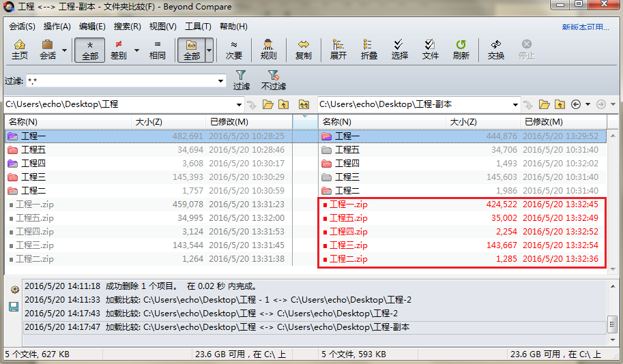The width and height of the screenshot is (623, 364).
Task: Click the 展开 expand-all icon
Action: point(338,50)
